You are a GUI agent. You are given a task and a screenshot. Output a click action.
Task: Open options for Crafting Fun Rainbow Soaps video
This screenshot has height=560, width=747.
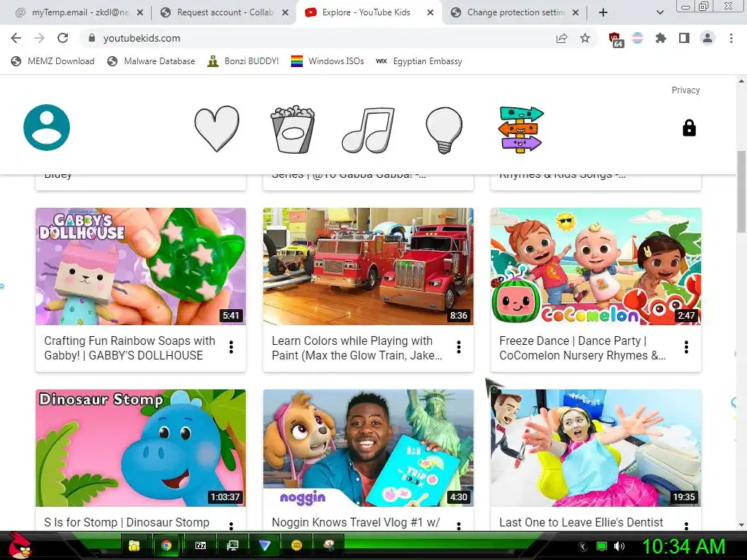point(231,347)
